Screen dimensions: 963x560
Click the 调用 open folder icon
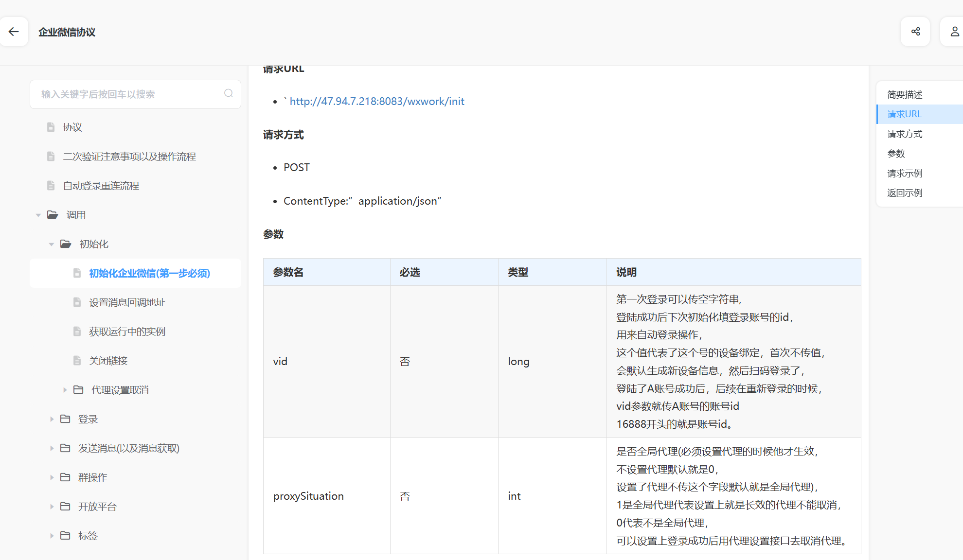[x=53, y=215]
